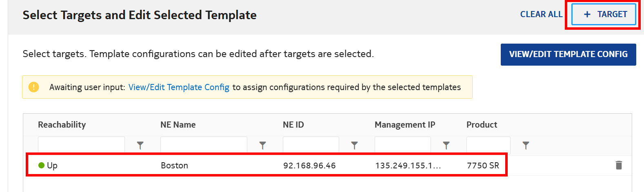Click the NE ID filter input
The height and width of the screenshot is (192, 644).
click(x=311, y=145)
